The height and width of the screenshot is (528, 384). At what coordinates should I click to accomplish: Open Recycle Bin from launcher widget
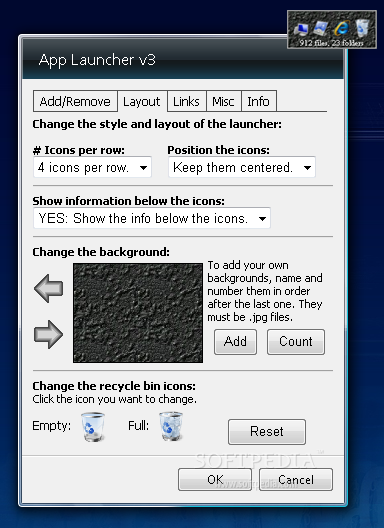tap(362, 28)
